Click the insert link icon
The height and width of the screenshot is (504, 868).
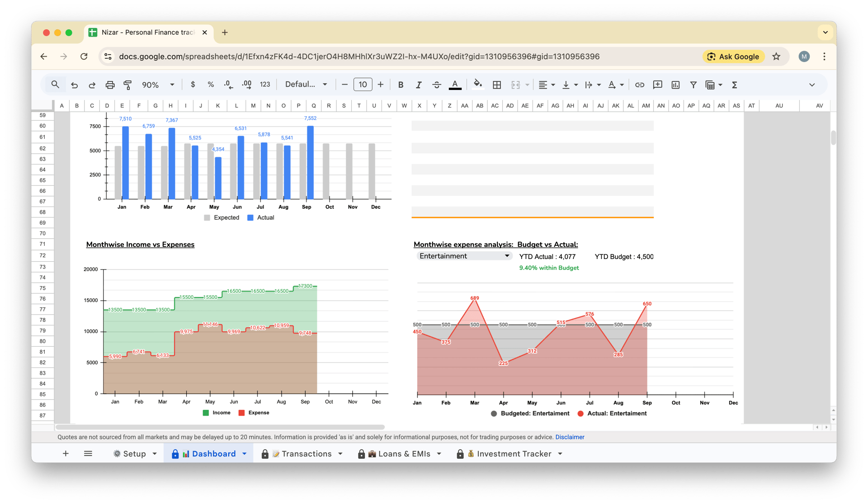(x=639, y=85)
